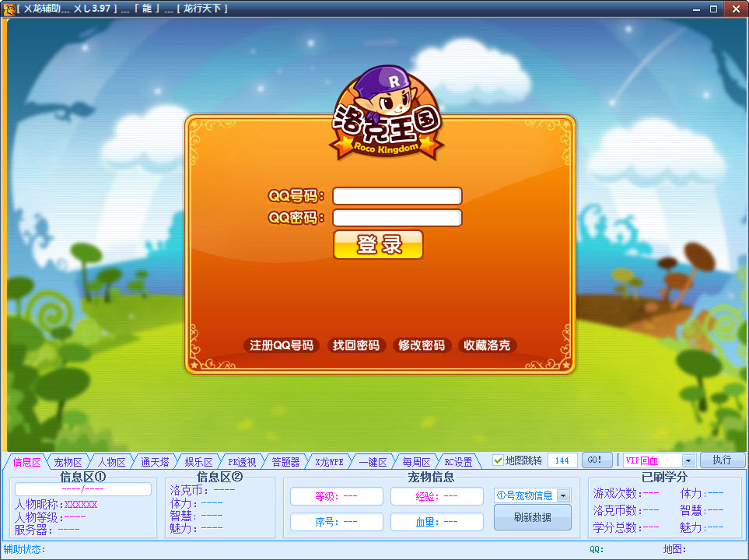749x560 pixels.
Task: Click the 执行 execute button
Action: [722, 460]
